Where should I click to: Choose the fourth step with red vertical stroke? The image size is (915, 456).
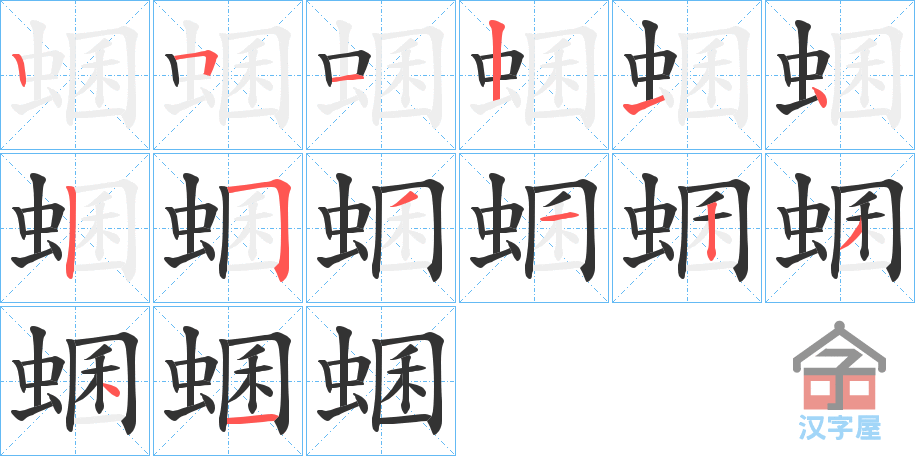coord(534,75)
